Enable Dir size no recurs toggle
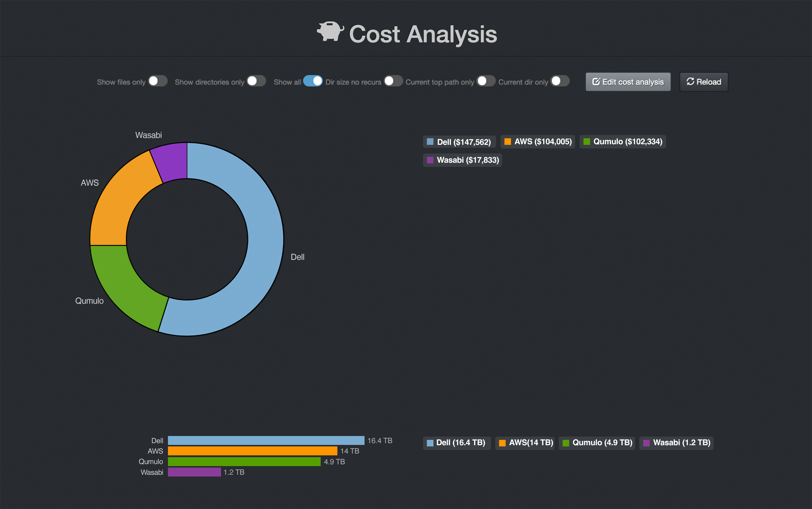The height and width of the screenshot is (509, 812). (393, 81)
